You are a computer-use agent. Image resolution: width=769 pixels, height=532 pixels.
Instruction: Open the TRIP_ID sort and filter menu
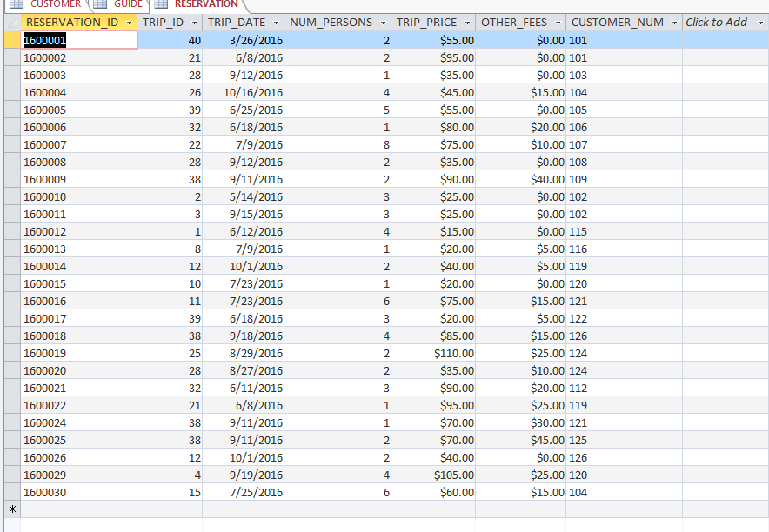pos(193,22)
